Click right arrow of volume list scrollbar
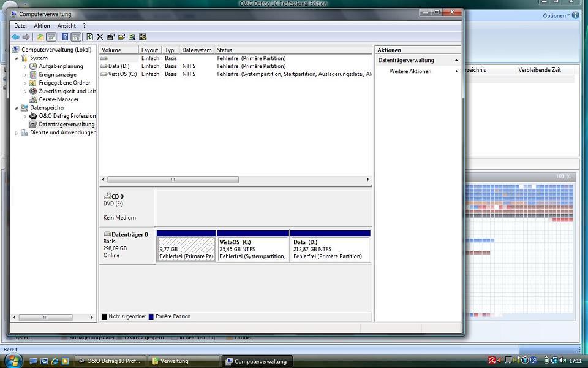The image size is (588, 368). click(368, 180)
